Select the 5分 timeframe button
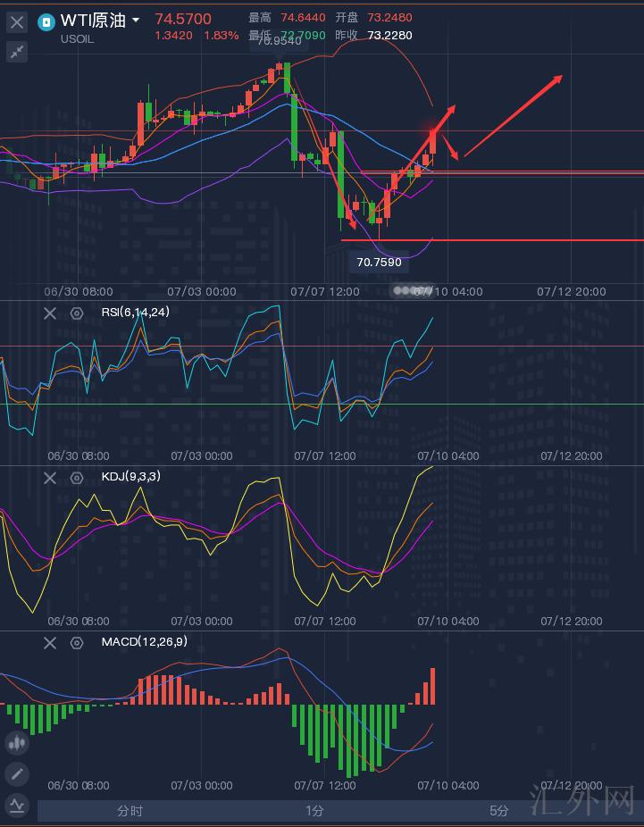Image resolution: width=644 pixels, height=827 pixels. 499,811
